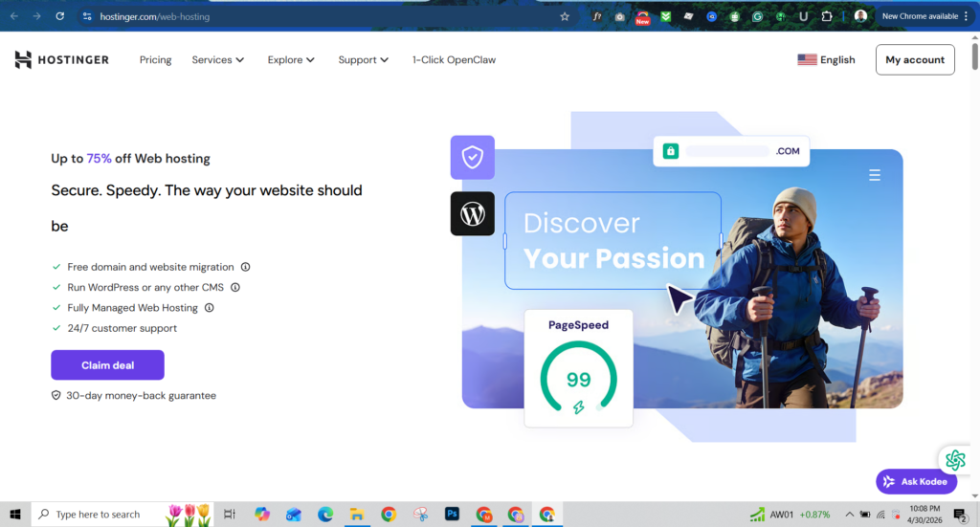Open the Snipping Tool on the taskbar
980x527 pixels.
(421, 515)
